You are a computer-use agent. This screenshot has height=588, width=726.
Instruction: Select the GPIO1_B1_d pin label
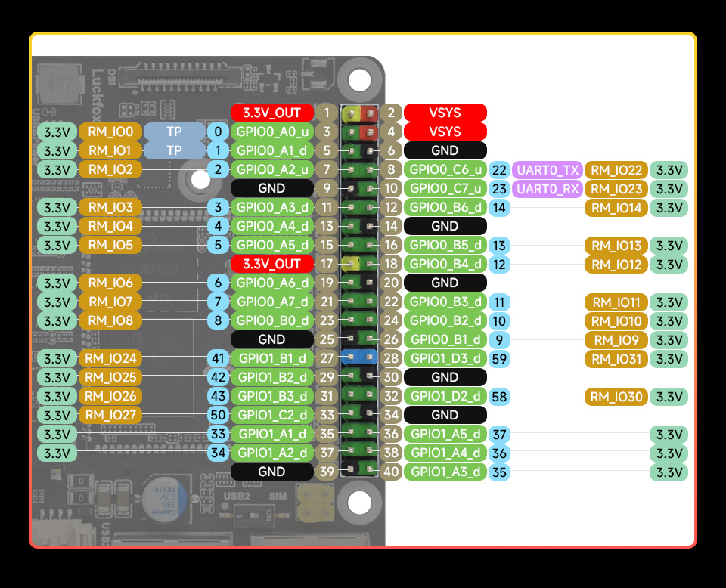(x=271, y=358)
